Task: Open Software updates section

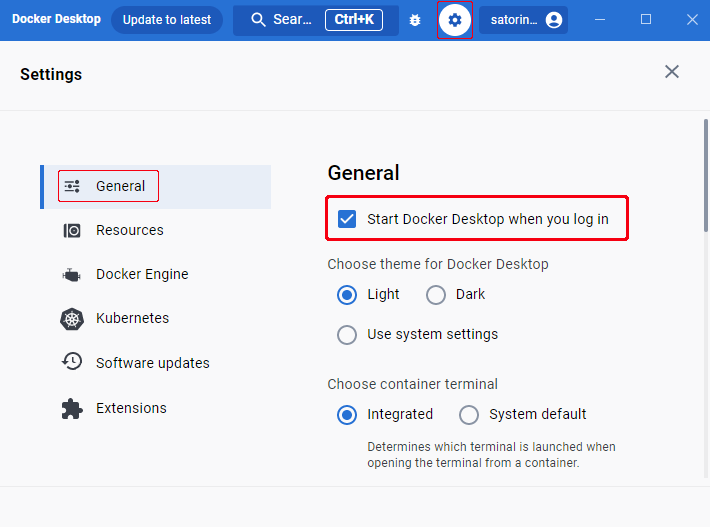Action: coord(156,363)
